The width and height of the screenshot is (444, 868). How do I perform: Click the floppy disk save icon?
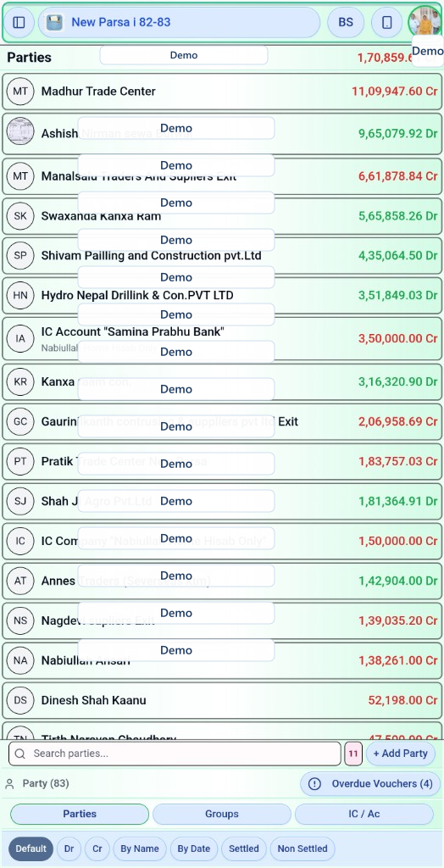(54, 22)
